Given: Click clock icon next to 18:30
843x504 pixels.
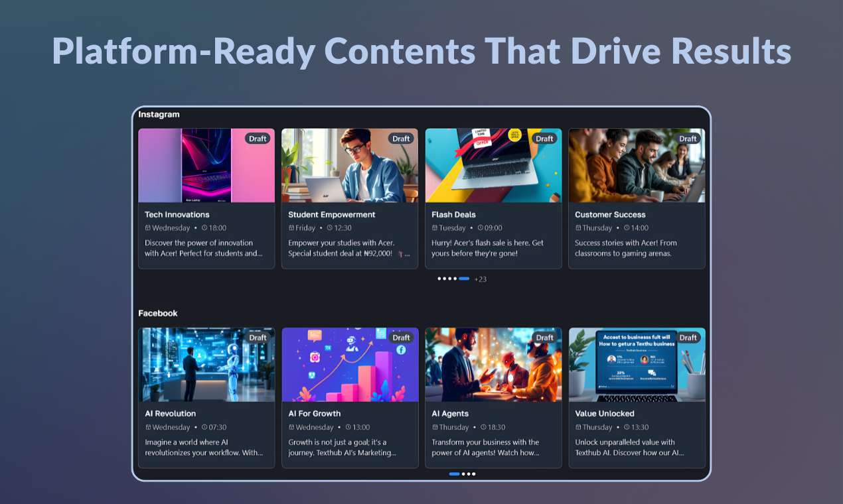Looking at the screenshot, I should 483,428.
